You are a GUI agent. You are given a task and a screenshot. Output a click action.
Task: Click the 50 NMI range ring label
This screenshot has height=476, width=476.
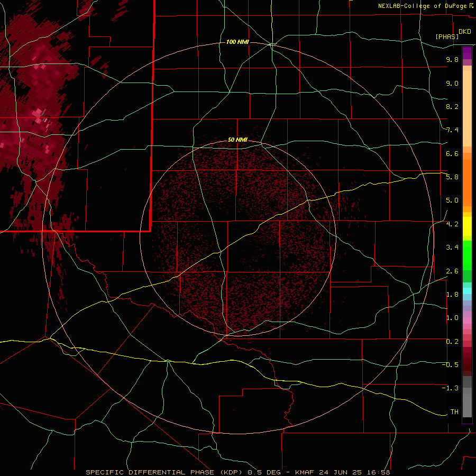click(x=237, y=140)
